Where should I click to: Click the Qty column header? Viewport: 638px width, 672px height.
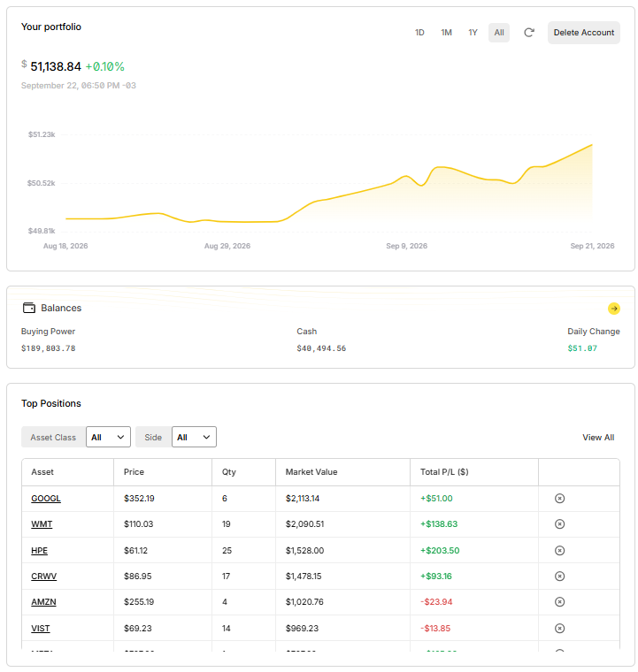pyautogui.click(x=228, y=472)
